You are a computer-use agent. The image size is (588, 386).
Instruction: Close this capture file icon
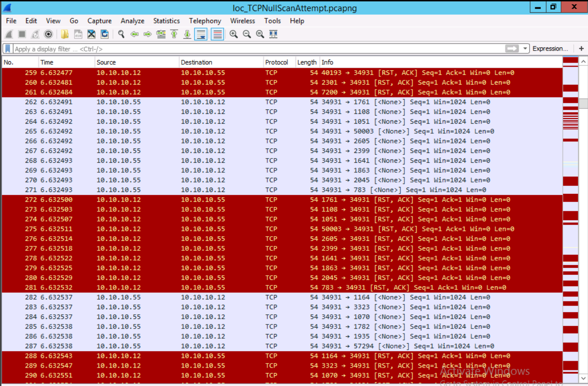(x=91, y=34)
